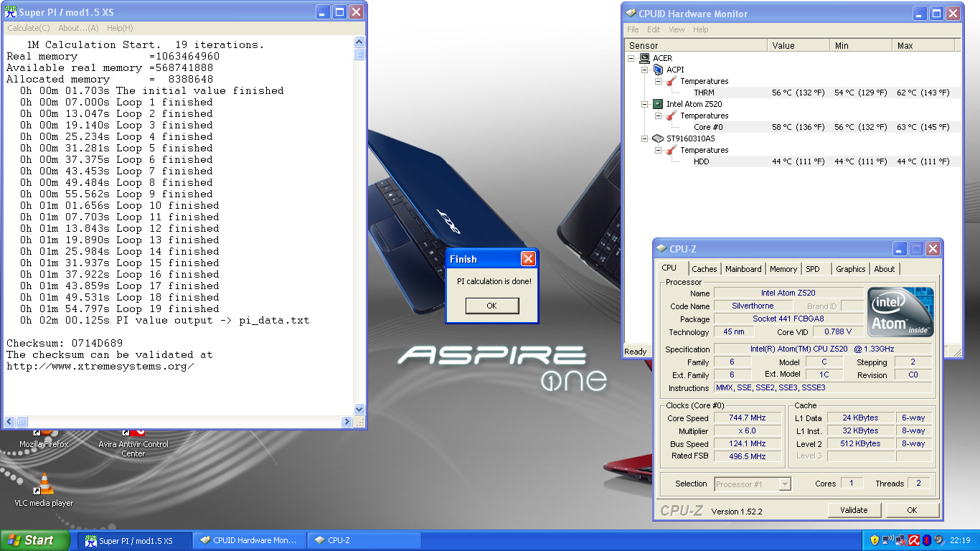Collapse Temperatures under Intel Atom Z520
Screen dimensions: 980x551
coord(659,116)
